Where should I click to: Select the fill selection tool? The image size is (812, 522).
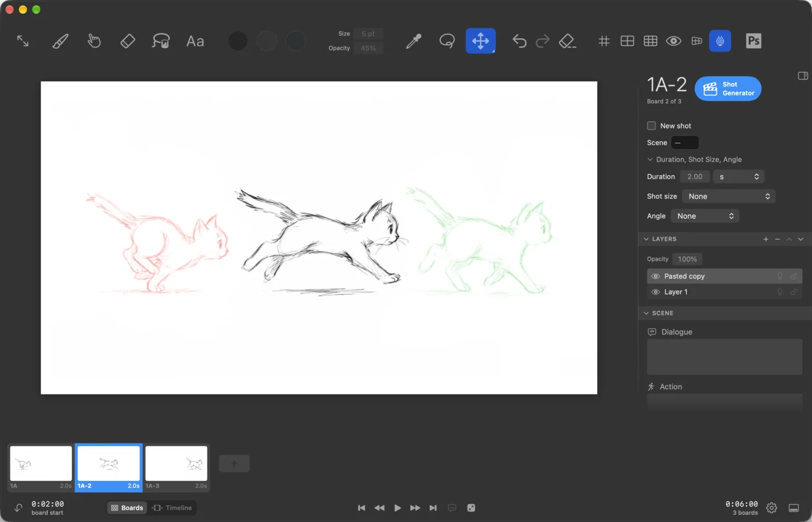pyautogui.click(x=161, y=41)
